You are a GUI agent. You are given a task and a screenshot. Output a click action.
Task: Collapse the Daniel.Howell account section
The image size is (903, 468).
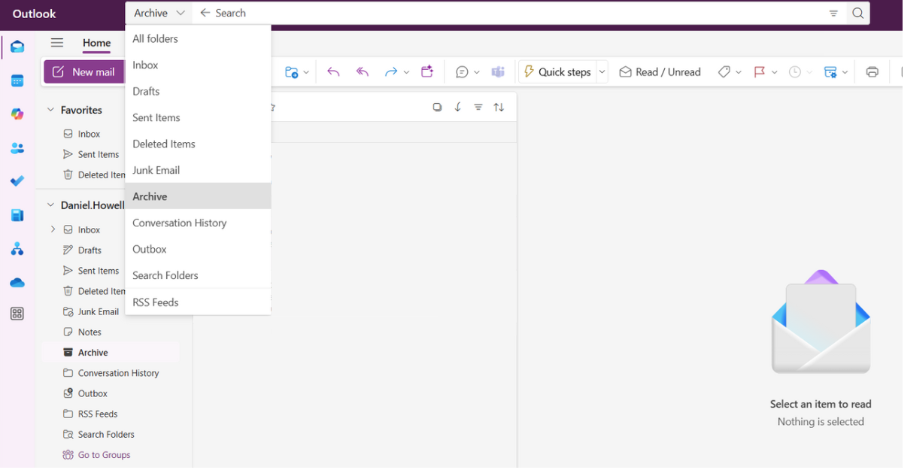[51, 205]
